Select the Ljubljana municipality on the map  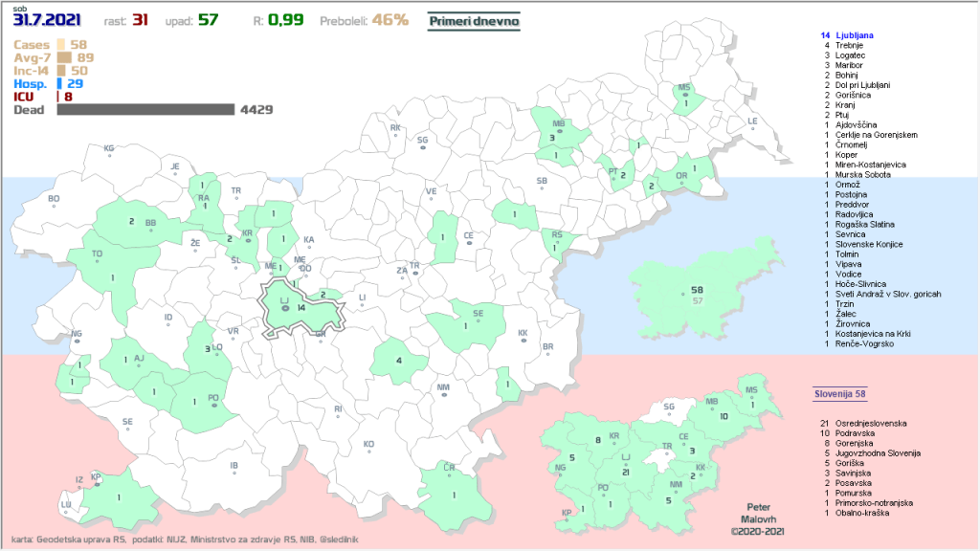pos(301,308)
